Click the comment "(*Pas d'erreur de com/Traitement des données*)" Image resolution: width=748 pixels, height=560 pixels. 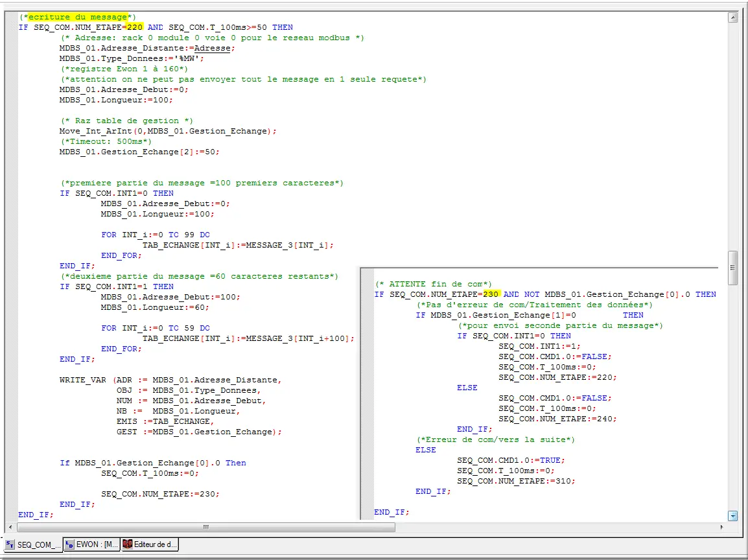click(535, 305)
